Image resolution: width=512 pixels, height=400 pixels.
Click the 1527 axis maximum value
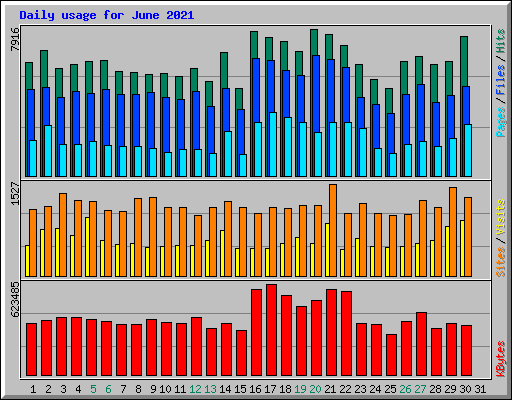[15, 193]
